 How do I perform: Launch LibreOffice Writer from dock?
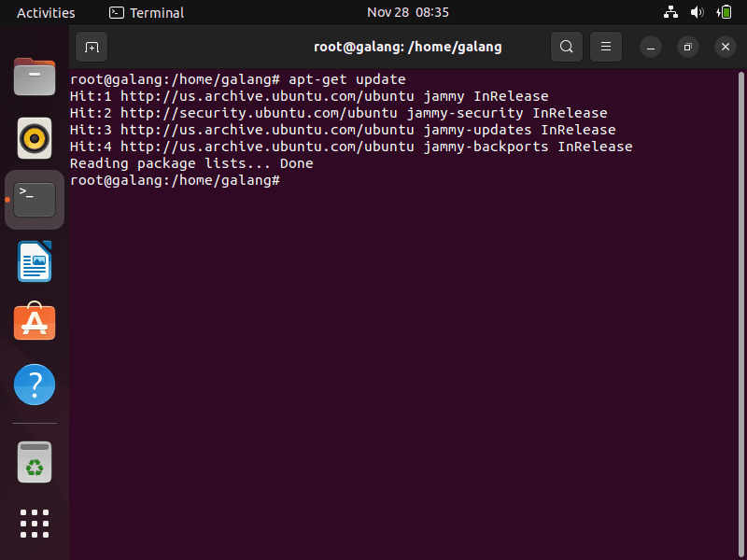pyautogui.click(x=35, y=261)
